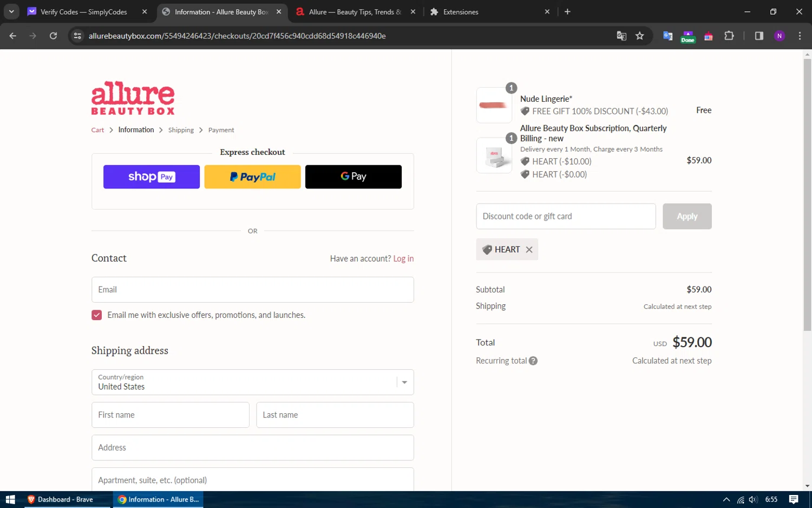This screenshot has height=508, width=812.
Task: Select Payment breadcrumb step
Action: 221,130
